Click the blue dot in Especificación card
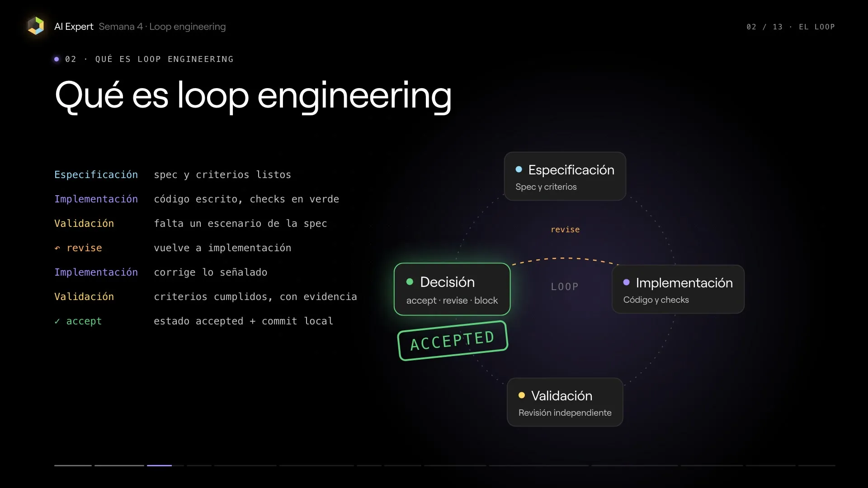Viewport: 868px width, 488px height. 519,169
